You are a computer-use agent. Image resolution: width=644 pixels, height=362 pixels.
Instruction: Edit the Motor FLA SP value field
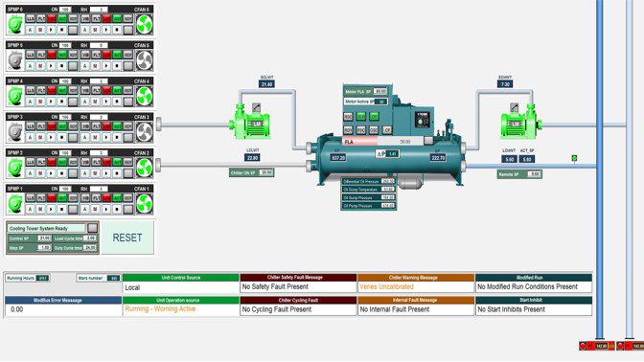click(x=380, y=92)
